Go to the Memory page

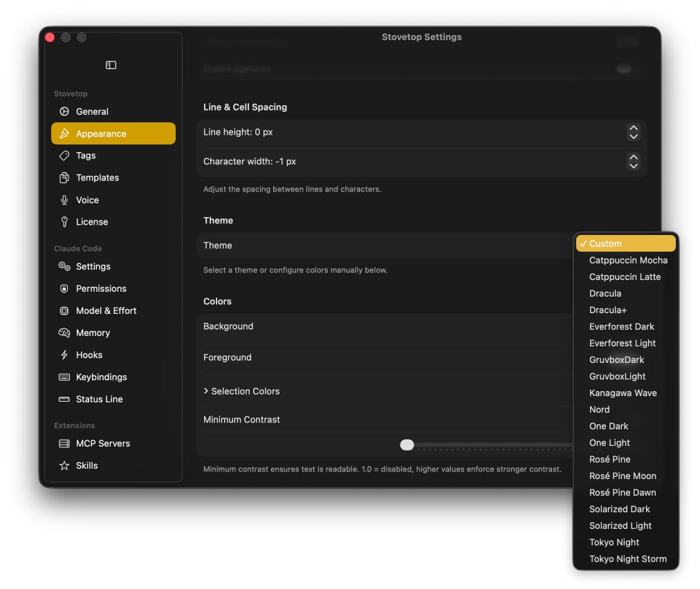(113, 333)
